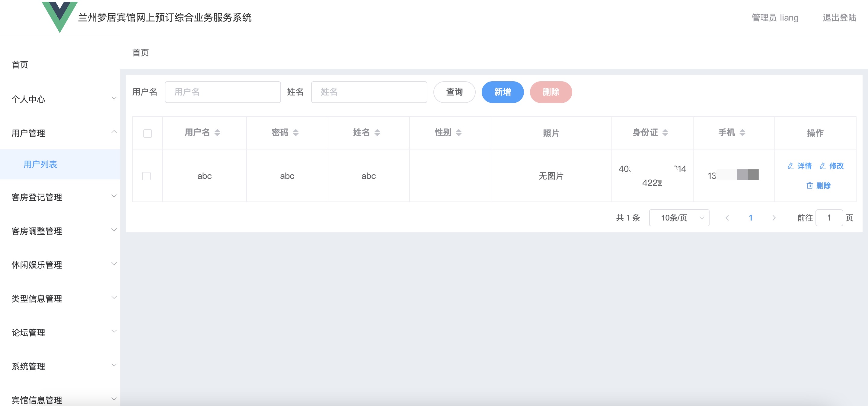Screen dimensions: 868x406
Task: Expand the 个人中心 menu
Action: coord(60,99)
